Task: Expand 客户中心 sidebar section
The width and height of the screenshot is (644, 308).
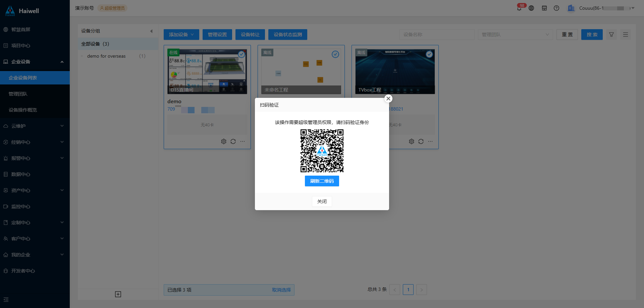Action: [x=35, y=239]
